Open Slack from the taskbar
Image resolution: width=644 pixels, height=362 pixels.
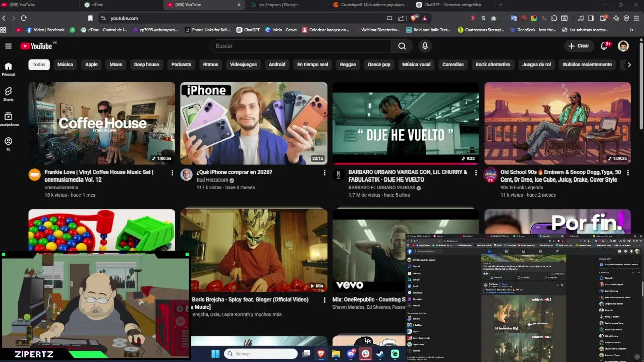pos(366,354)
